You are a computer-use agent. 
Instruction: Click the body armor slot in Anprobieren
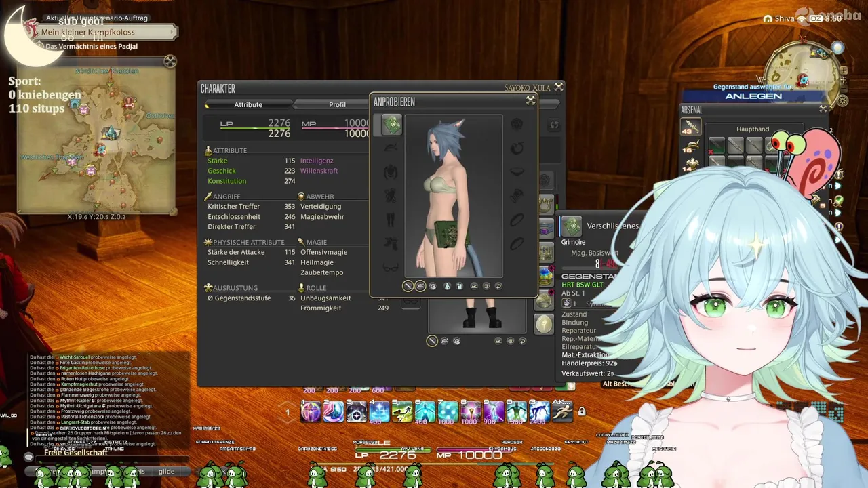click(391, 171)
